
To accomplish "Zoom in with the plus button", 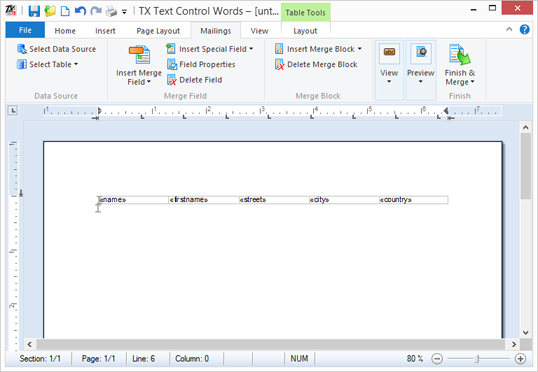I will point(521,359).
